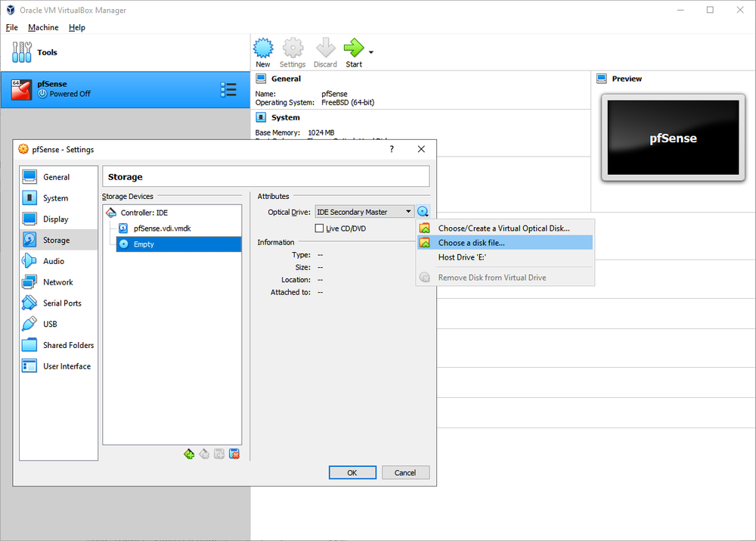Go to General settings category
Image resolution: width=756 pixels, height=541 pixels.
click(58, 177)
